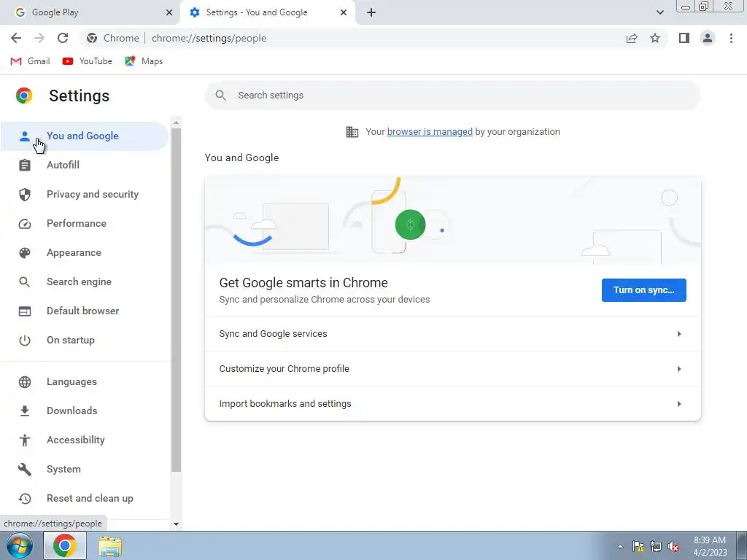Image resolution: width=747 pixels, height=560 pixels.
Task: Open the File Explorer taskbar icon
Action: pos(110,545)
